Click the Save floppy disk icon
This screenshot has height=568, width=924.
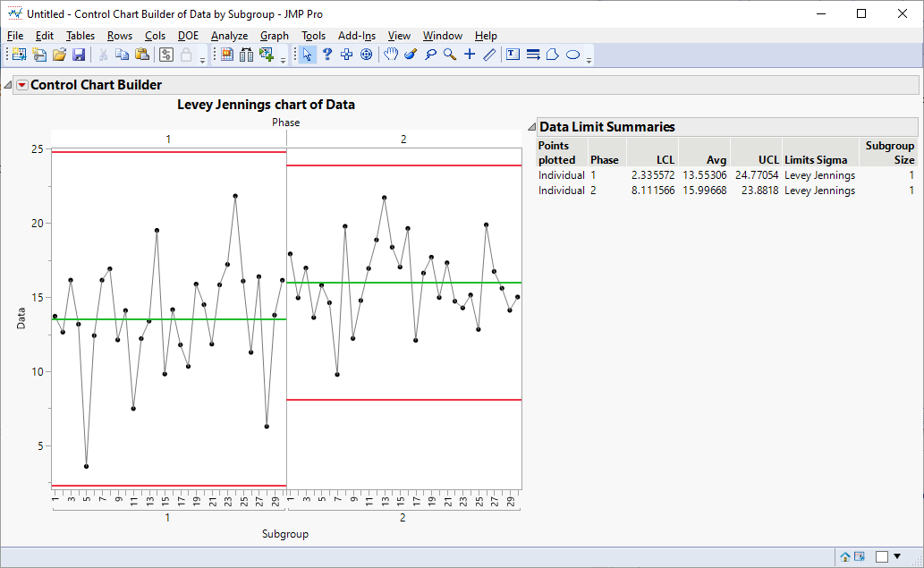79,55
